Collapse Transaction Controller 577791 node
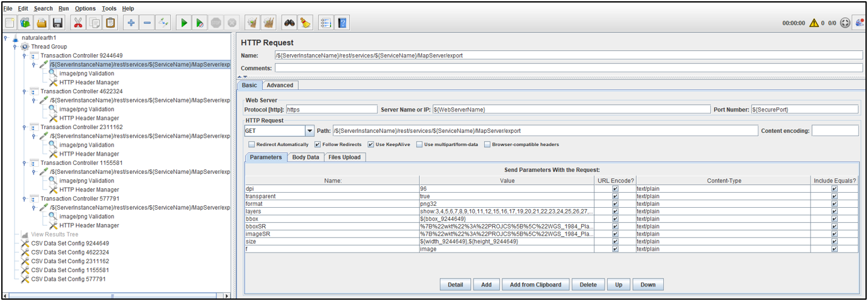Screen dimensions: 868x301 [25, 198]
